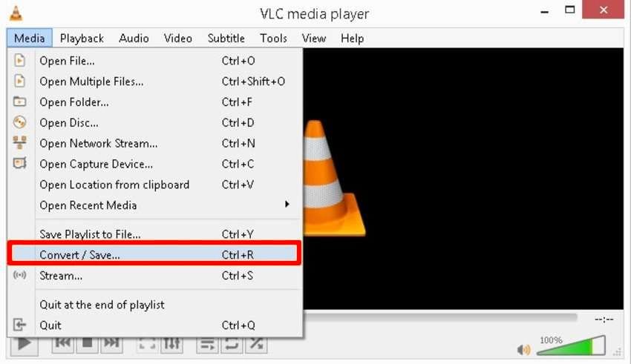Adjust the volume level slider

click(571, 345)
